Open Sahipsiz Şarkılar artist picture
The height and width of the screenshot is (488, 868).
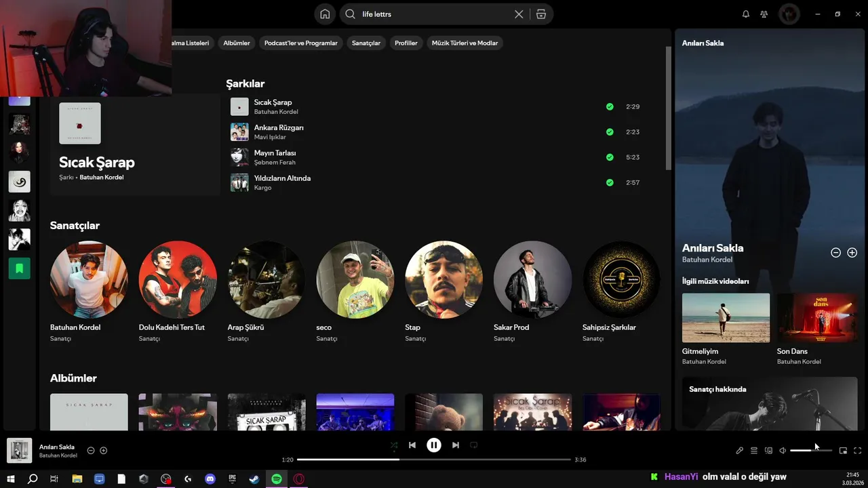coord(621,280)
